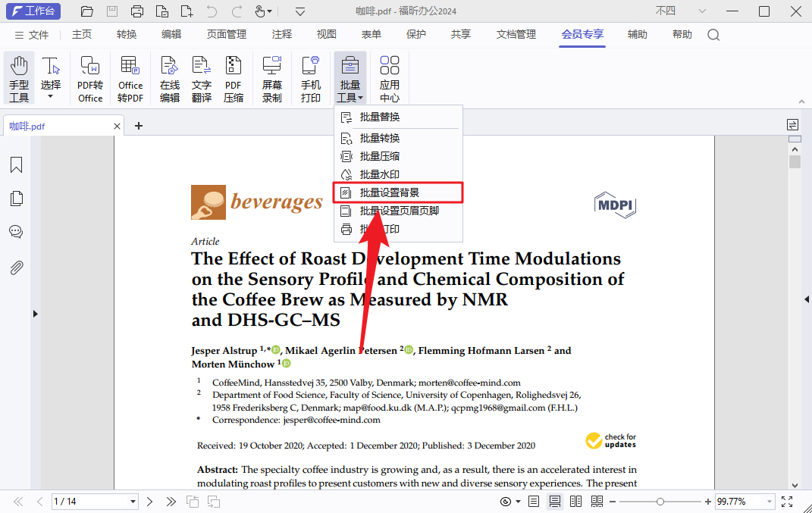The image size is (812, 513).
Task: Expand the zoom percentage dropdown
Action: click(x=769, y=502)
